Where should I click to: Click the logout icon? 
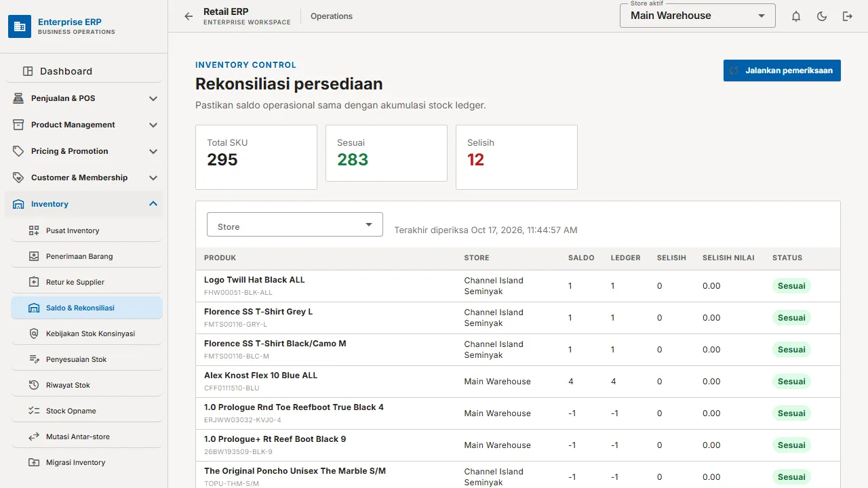(x=848, y=16)
